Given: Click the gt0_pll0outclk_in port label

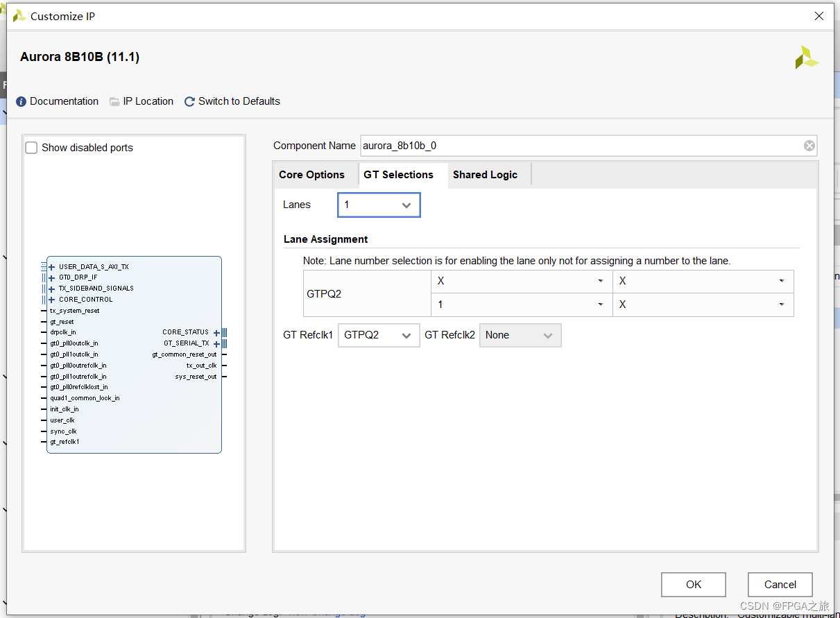Looking at the screenshot, I should tap(74, 343).
